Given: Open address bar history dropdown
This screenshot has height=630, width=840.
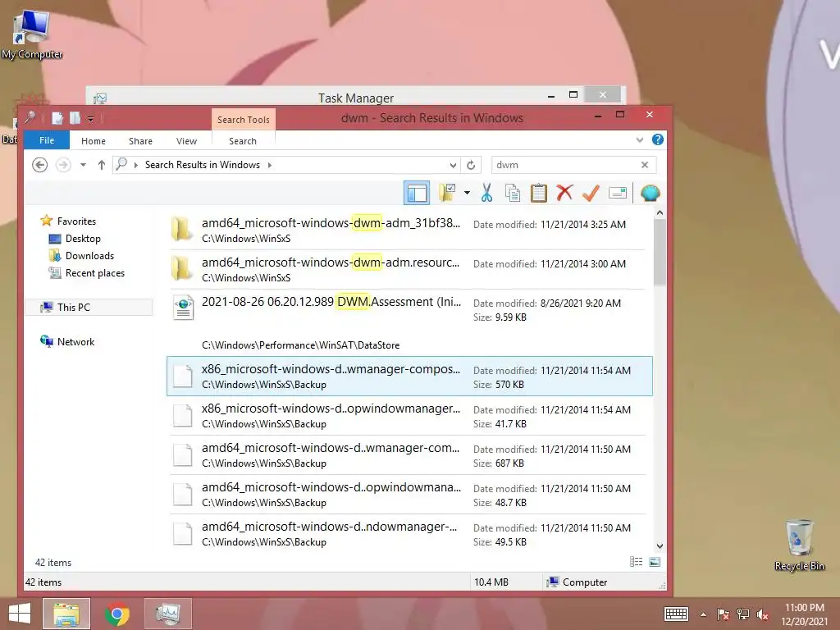Looking at the screenshot, I should (453, 165).
